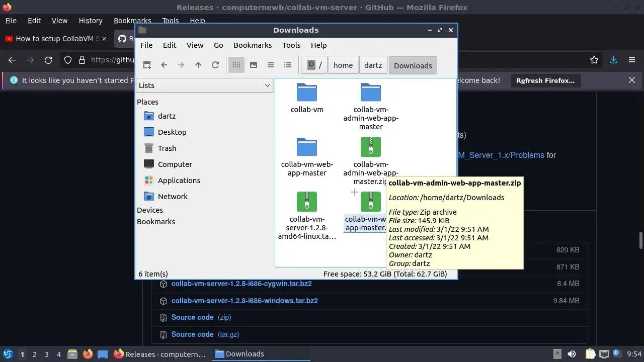This screenshot has height=362, width=644.
Task: Open a new tab in the file manager
Action: click(x=147, y=65)
